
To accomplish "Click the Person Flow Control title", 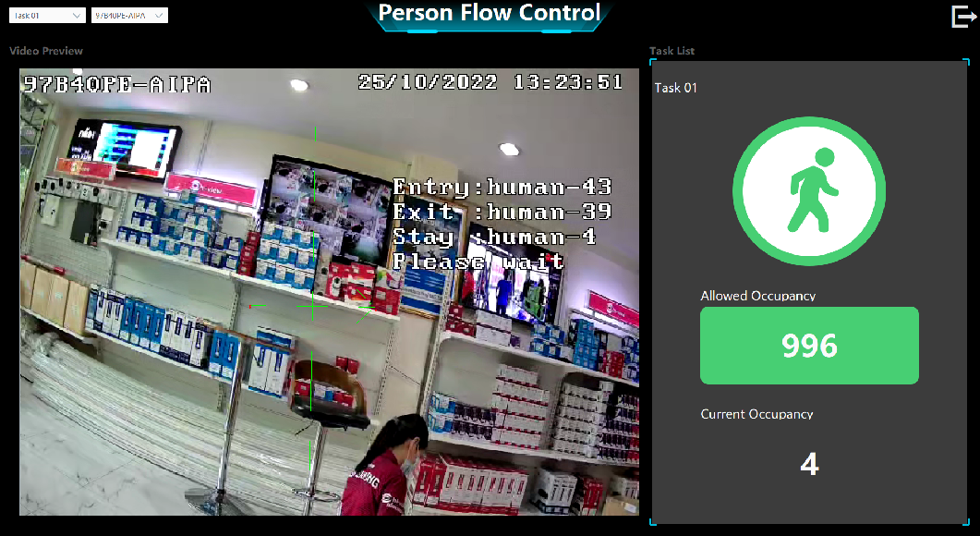I will pyautogui.click(x=490, y=14).
